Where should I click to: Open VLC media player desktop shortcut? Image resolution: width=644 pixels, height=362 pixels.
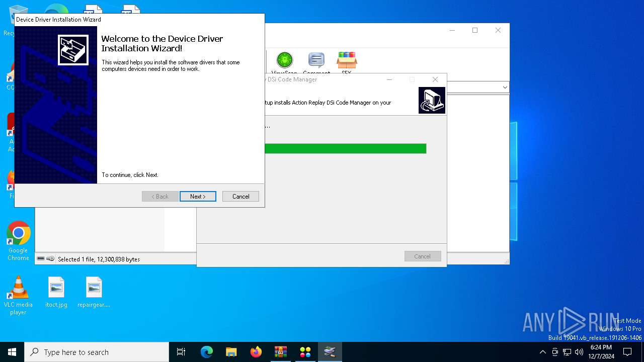(x=18, y=296)
